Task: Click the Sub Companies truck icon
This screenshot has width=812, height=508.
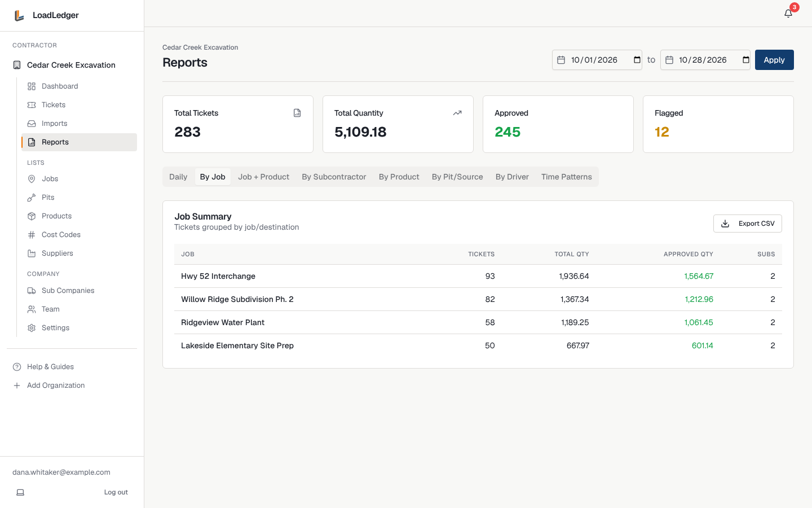Action: (x=32, y=291)
